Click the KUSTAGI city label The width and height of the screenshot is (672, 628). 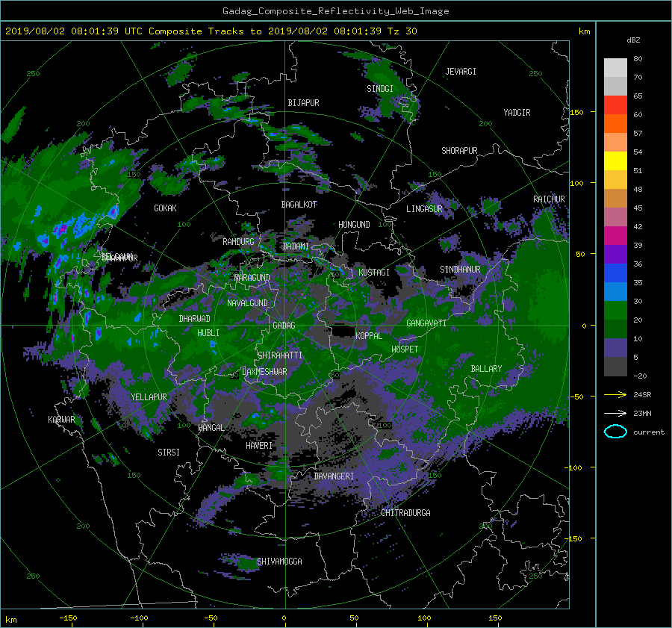click(374, 273)
